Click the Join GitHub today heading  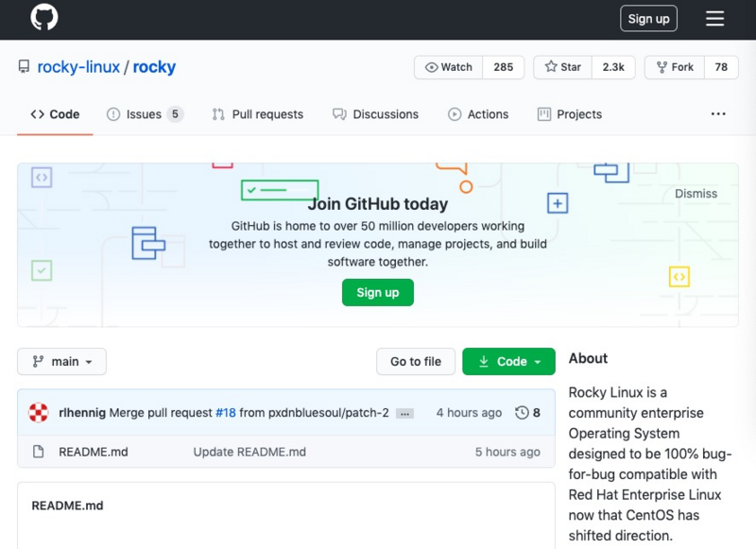(x=378, y=204)
